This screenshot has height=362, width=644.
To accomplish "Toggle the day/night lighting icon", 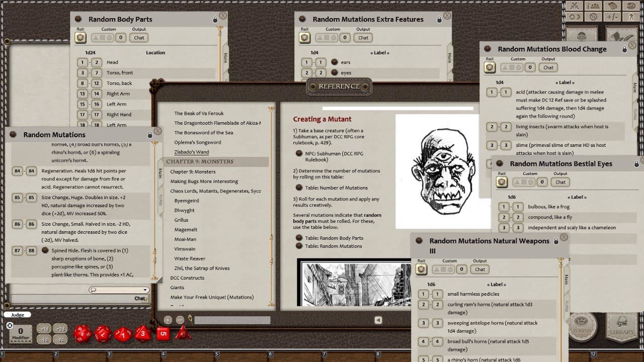I will [573, 17].
